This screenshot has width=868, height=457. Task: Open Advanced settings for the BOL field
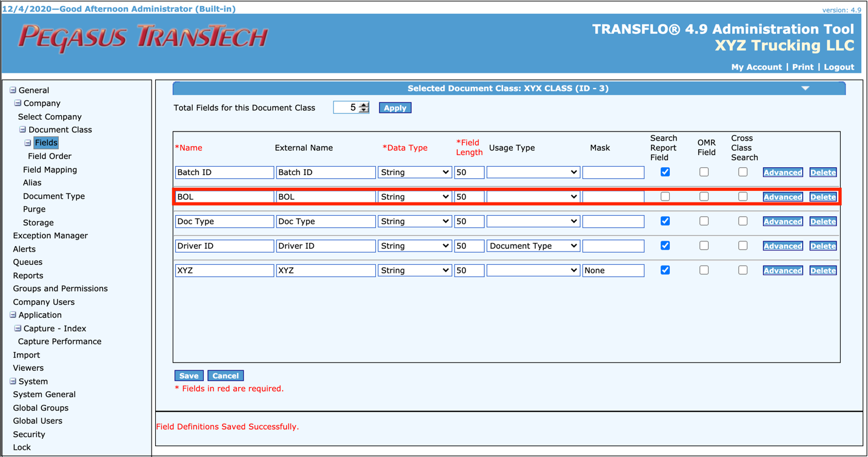tap(783, 196)
